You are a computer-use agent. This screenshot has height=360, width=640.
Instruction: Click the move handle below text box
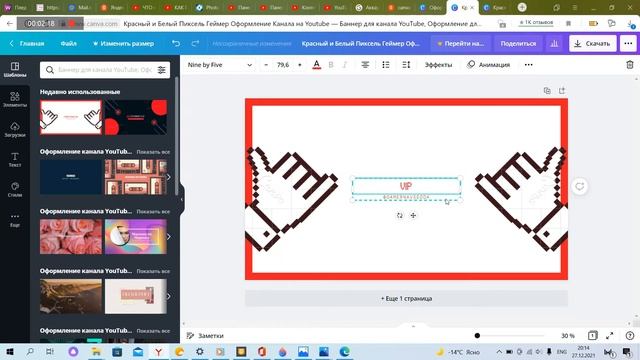[413, 216]
